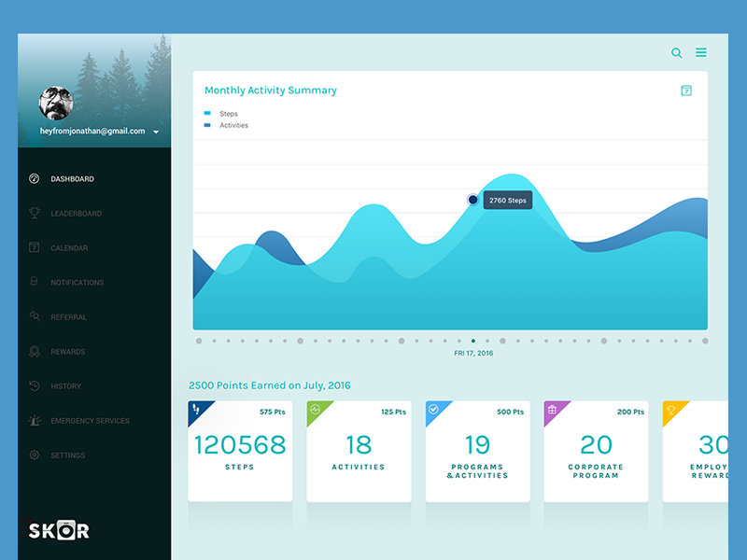Select the Referral menu item
Screen dimensions: 747x560
pyautogui.click(x=68, y=317)
